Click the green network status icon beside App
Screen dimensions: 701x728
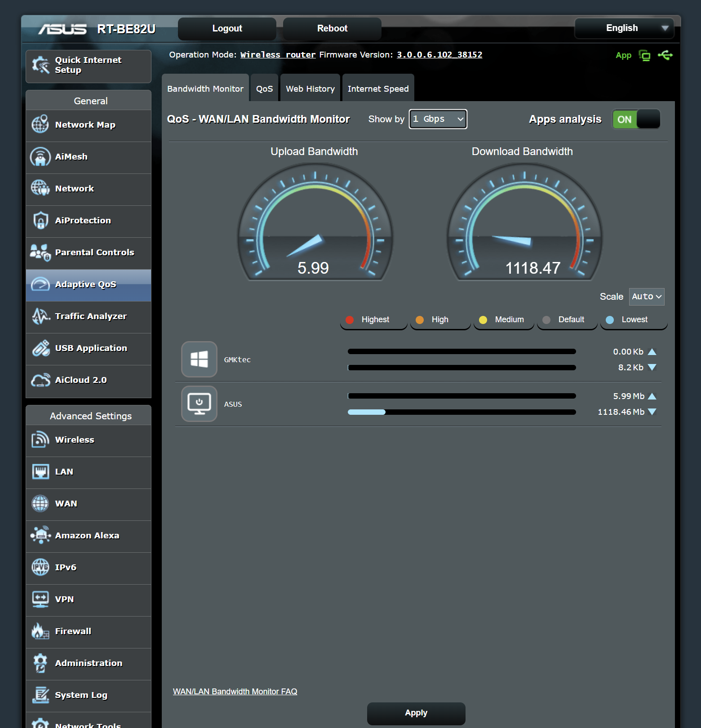645,55
